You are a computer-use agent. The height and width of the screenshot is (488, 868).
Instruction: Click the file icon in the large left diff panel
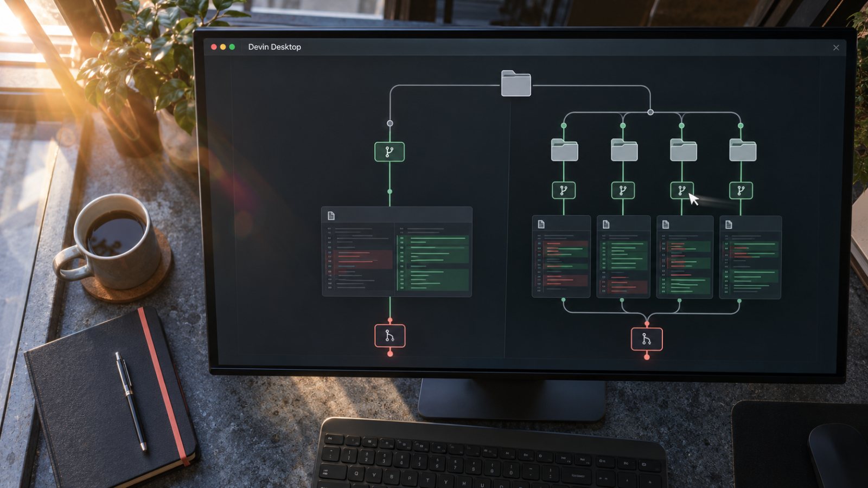331,216
